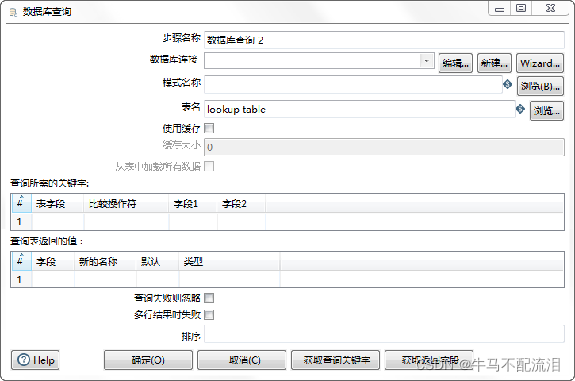Click the dialog title bar icon
The image size is (575, 381).
click(x=13, y=13)
